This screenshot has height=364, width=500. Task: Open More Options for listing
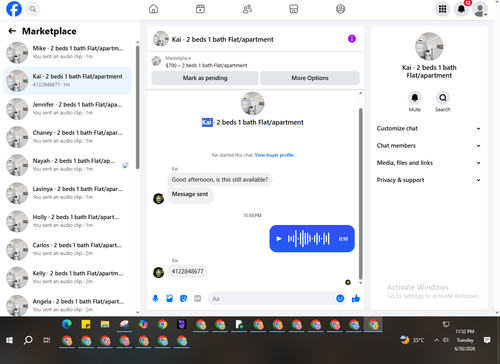coord(310,78)
